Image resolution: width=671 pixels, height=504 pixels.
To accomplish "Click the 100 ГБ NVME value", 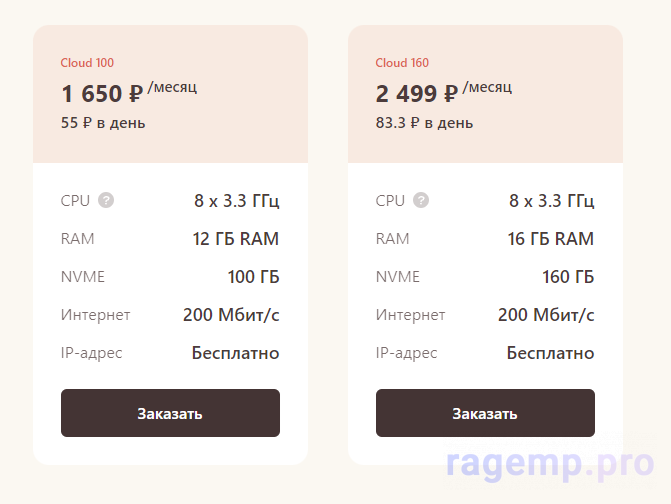I will (x=253, y=277).
